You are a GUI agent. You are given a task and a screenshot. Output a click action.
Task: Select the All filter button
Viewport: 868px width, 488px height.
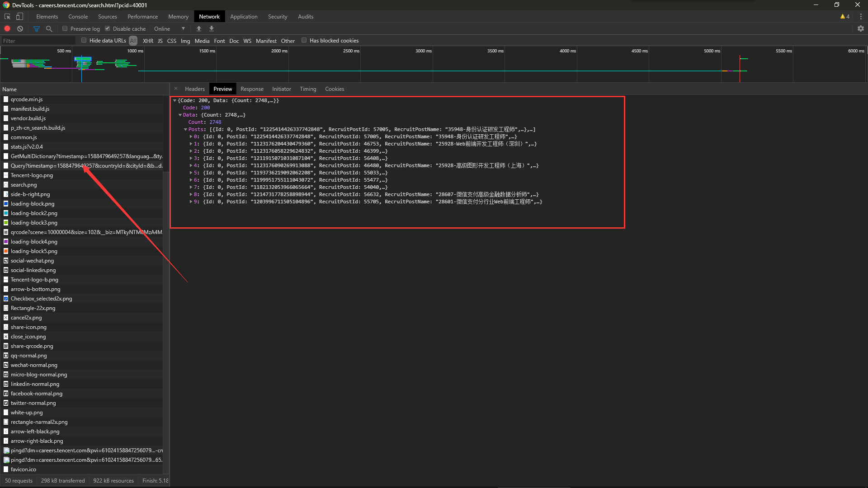click(133, 41)
